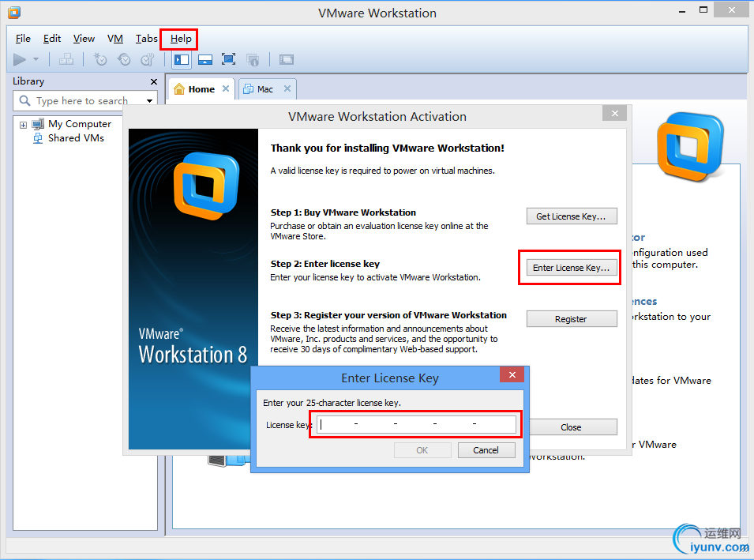Open the Help menu

point(181,39)
